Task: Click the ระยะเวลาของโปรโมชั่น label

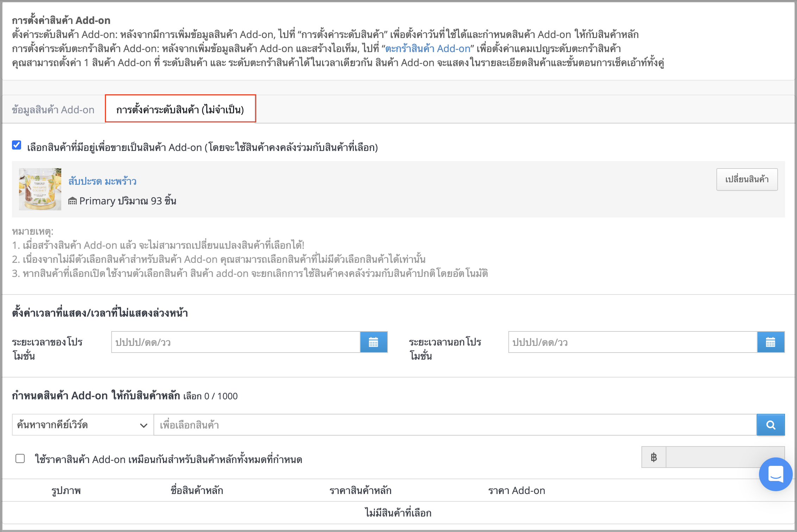Action: (x=47, y=349)
